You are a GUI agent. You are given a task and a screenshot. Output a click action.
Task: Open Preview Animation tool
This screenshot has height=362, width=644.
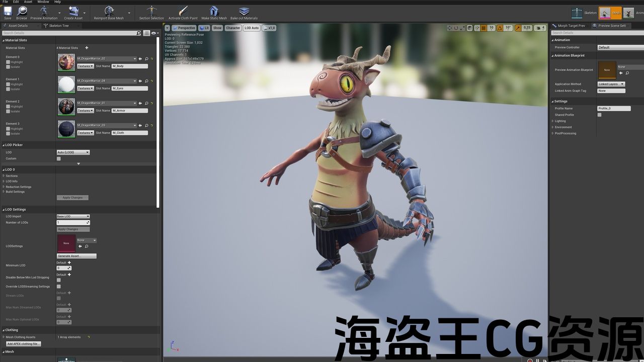pyautogui.click(x=44, y=11)
